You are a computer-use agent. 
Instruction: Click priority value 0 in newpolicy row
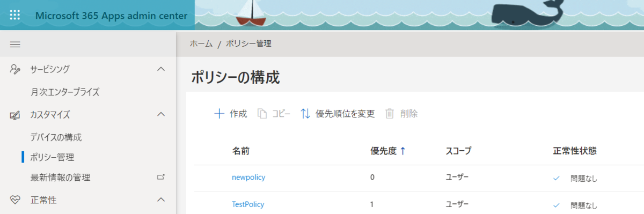372,178
